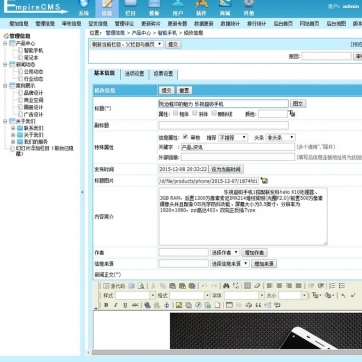The width and height of the screenshot is (362, 362).
Task: Click Undo in the editor toolbar
Action: pos(204,286)
